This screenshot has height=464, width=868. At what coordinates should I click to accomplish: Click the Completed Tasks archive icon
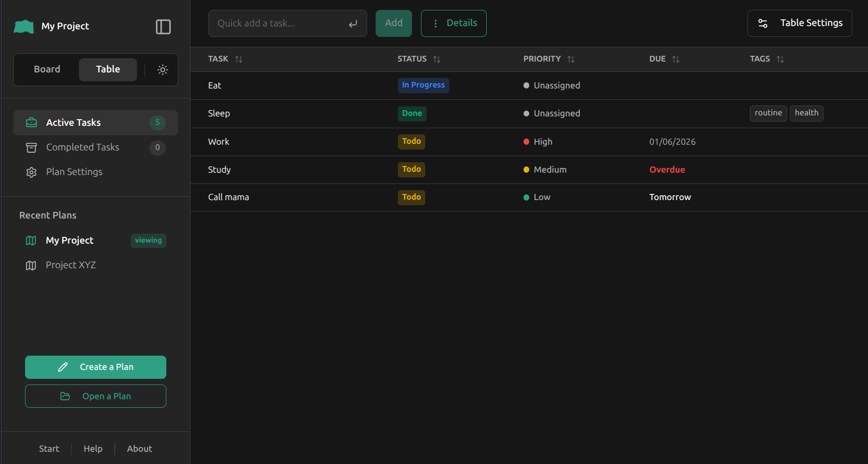pyautogui.click(x=31, y=148)
